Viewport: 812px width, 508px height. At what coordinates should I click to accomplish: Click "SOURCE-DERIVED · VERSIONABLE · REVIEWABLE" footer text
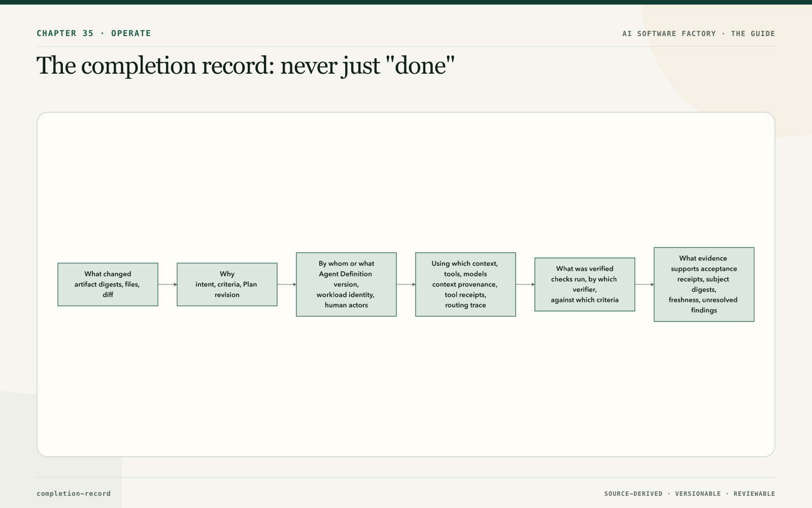[x=690, y=494]
